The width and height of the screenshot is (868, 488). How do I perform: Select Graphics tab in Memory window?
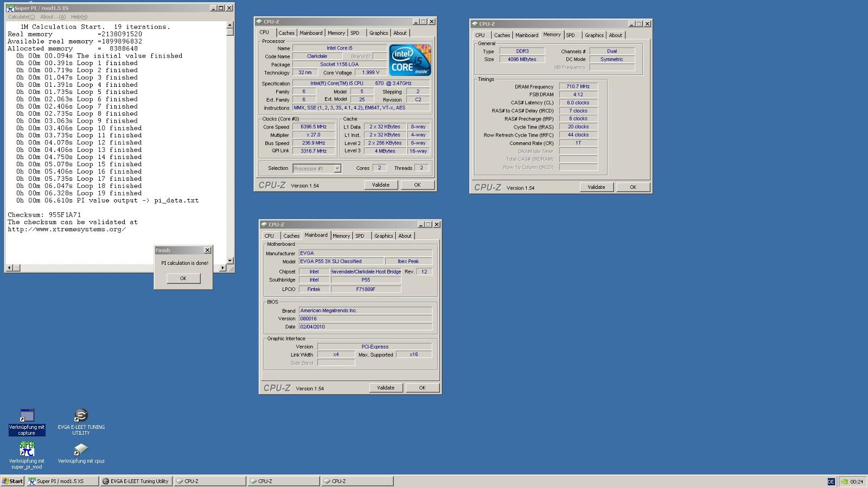click(x=594, y=35)
